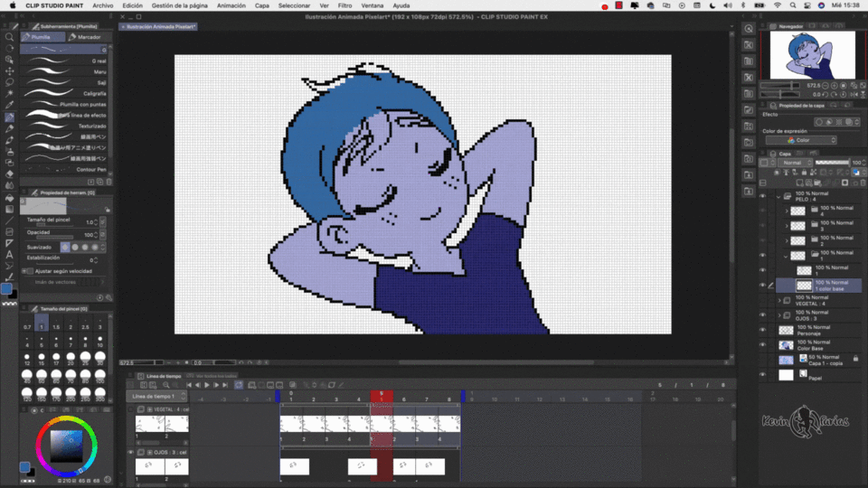Select the auto select magic wand tool
Screen dimensions: 868x488
pyautogui.click(x=9, y=93)
